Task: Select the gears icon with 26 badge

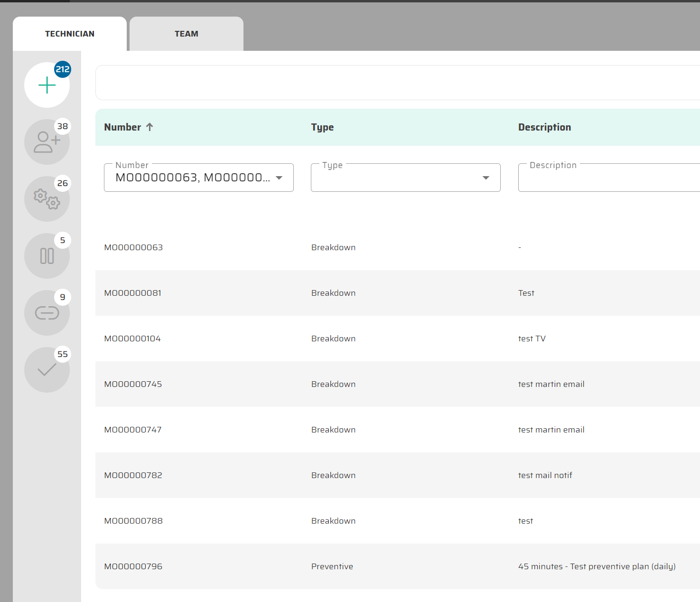Action: tap(47, 199)
